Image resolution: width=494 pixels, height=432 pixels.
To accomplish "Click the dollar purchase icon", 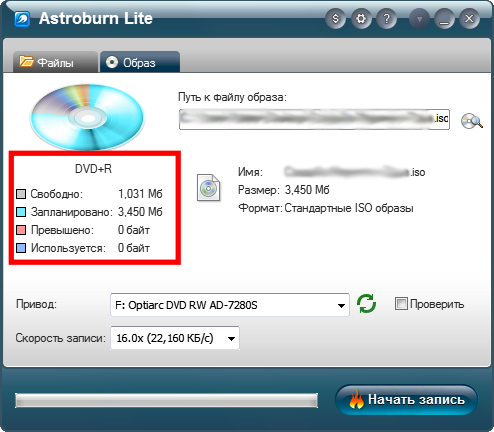I will pos(335,19).
